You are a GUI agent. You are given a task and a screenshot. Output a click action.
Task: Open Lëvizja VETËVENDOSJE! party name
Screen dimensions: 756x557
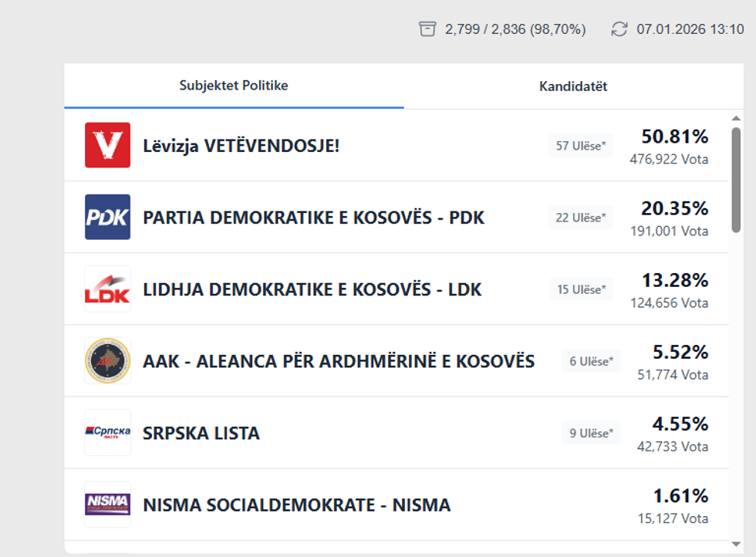(x=241, y=146)
